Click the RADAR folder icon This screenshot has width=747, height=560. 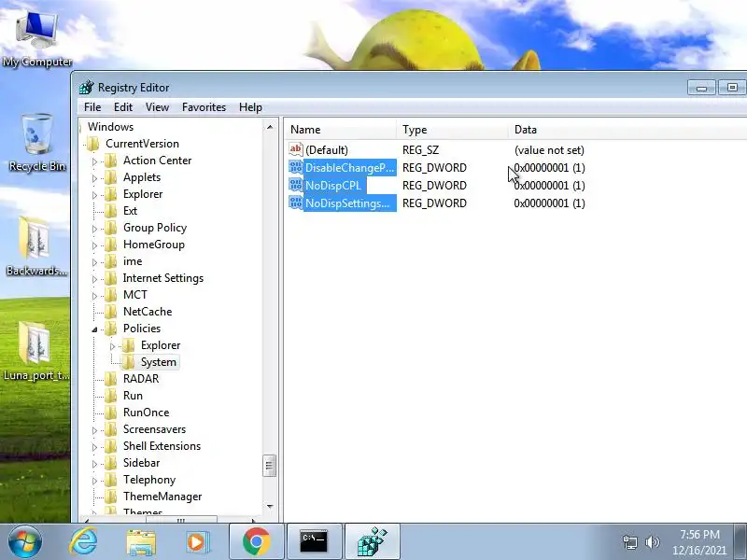point(111,379)
